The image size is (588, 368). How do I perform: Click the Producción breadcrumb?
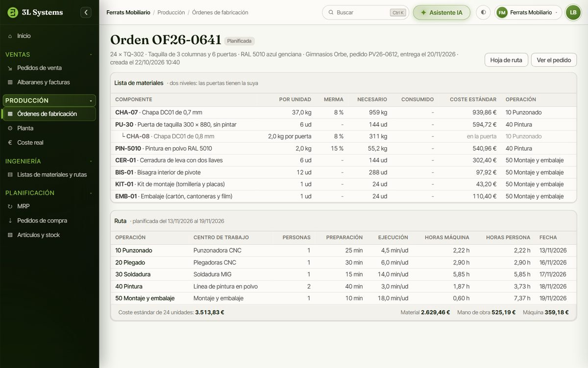tap(171, 12)
